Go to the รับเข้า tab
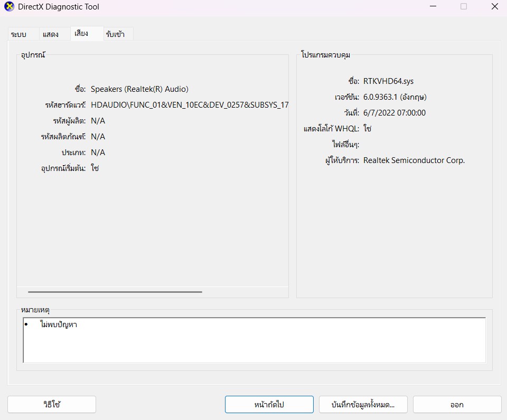This screenshot has height=420, width=507. click(115, 34)
